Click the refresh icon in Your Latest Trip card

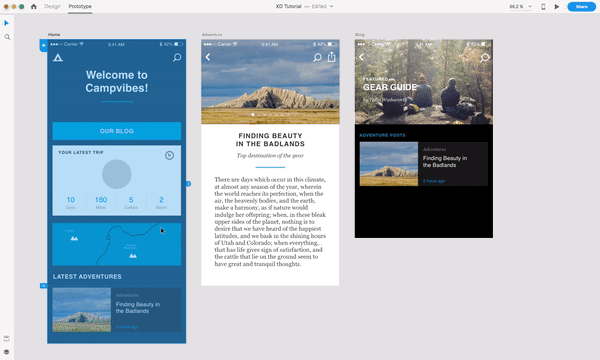170,155
